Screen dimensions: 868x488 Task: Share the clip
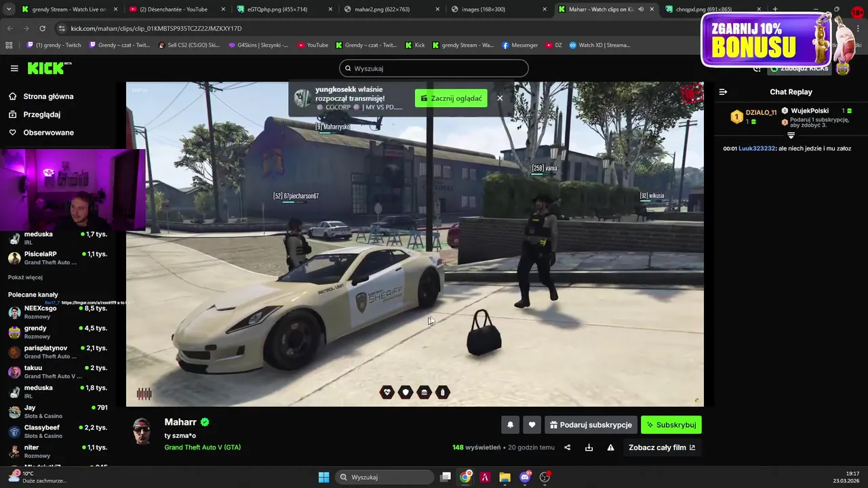tap(568, 447)
